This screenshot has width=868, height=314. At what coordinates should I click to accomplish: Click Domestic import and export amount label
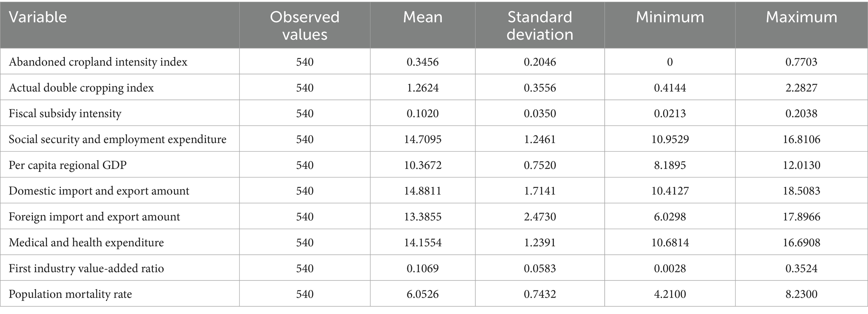pyautogui.click(x=99, y=191)
